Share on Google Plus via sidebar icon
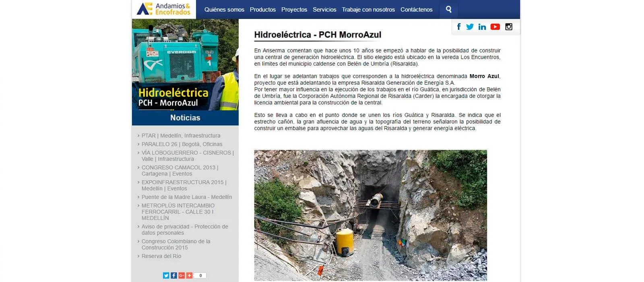 (182, 276)
